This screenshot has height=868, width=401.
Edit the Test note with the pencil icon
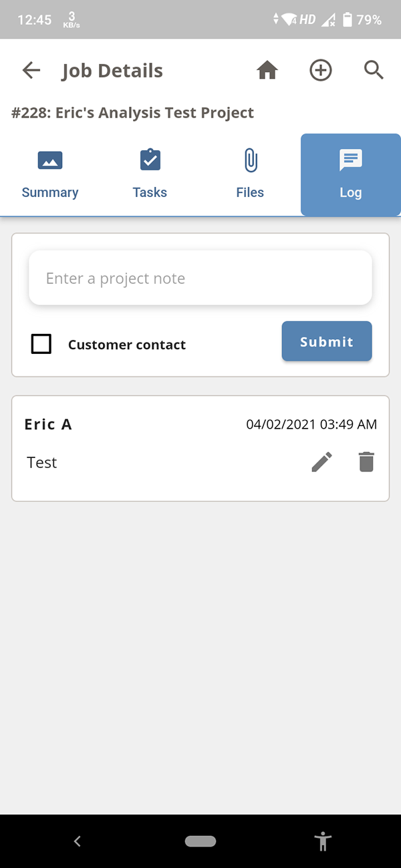pos(322,461)
